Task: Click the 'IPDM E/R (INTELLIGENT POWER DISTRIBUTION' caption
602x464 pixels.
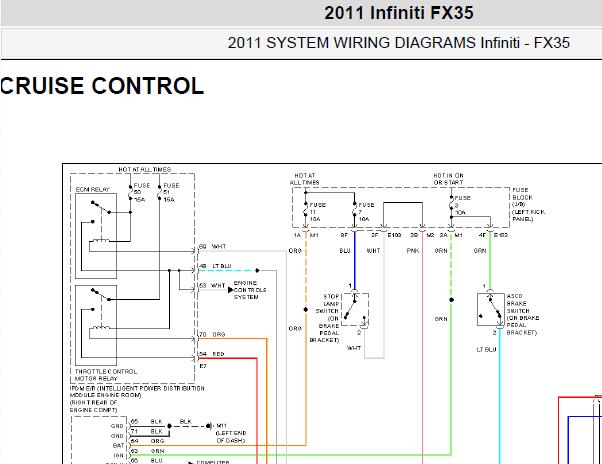Action: (137, 388)
